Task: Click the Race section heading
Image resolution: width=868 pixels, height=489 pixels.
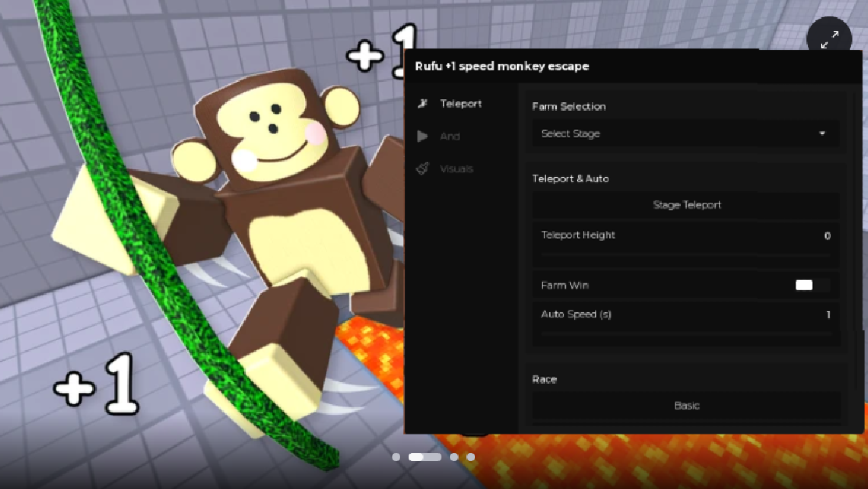Action: (544, 379)
